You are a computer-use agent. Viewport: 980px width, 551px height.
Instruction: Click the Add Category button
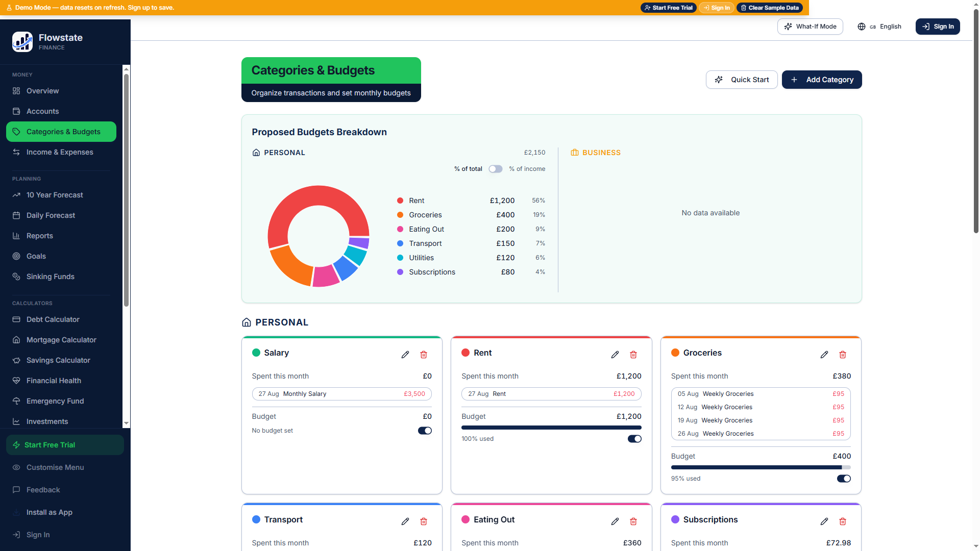click(x=822, y=80)
